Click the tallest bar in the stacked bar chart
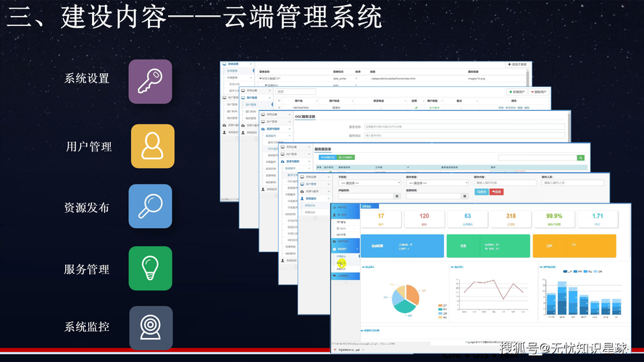This screenshot has height=362, width=644. click(x=562, y=299)
